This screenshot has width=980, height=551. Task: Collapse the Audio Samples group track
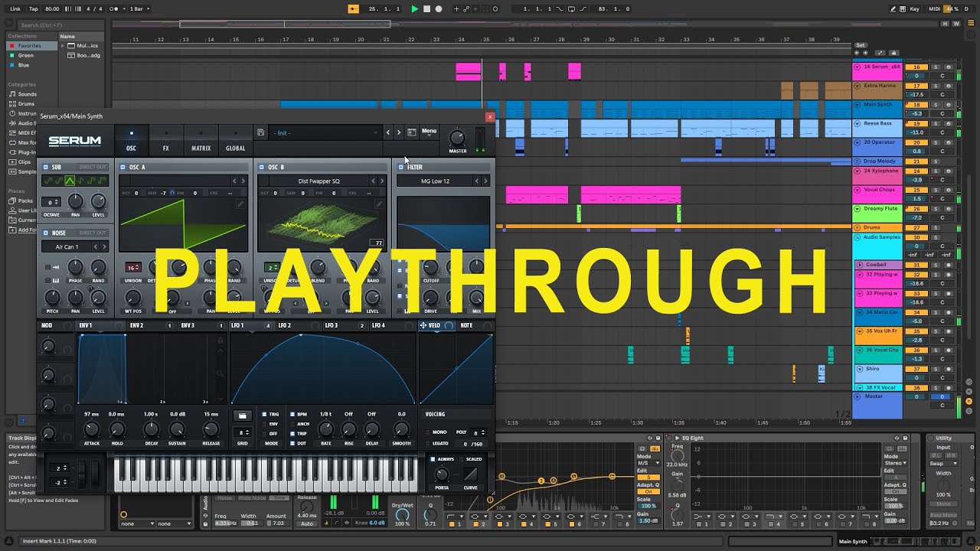(x=857, y=237)
